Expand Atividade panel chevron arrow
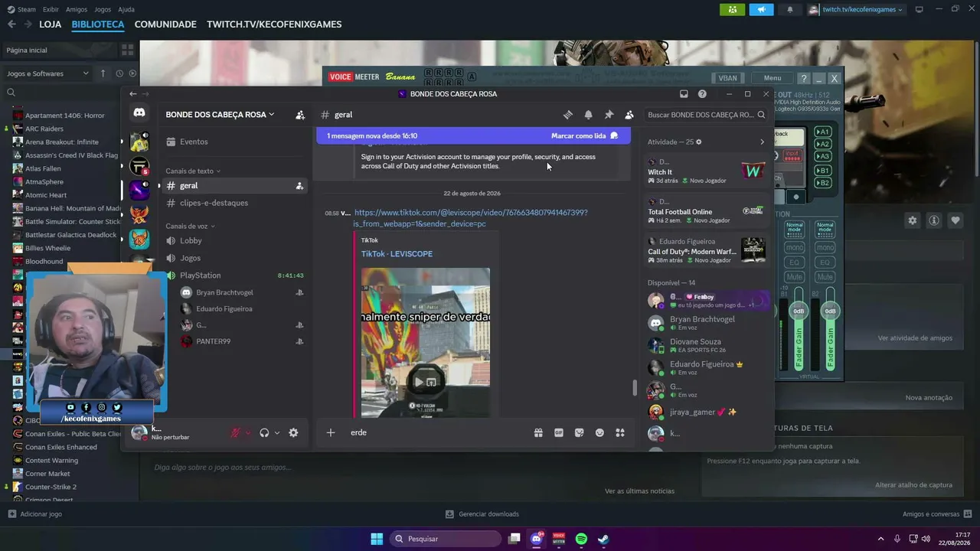Viewport: 980px width, 551px height. tap(762, 142)
